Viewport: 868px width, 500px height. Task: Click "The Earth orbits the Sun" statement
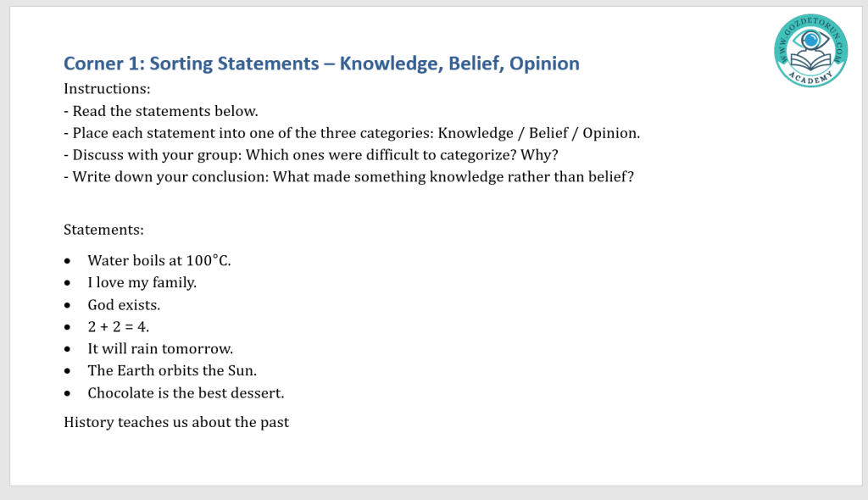172,370
